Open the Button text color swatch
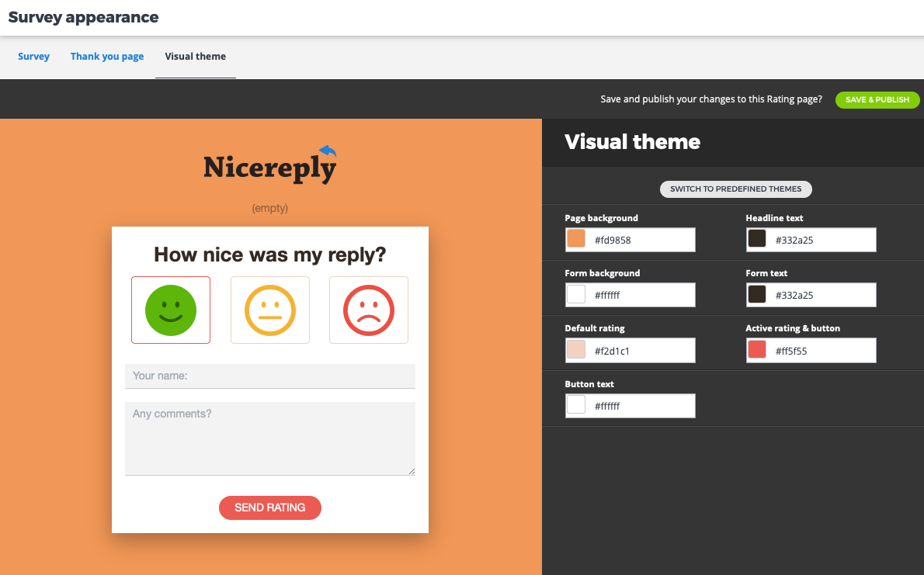 (x=576, y=405)
